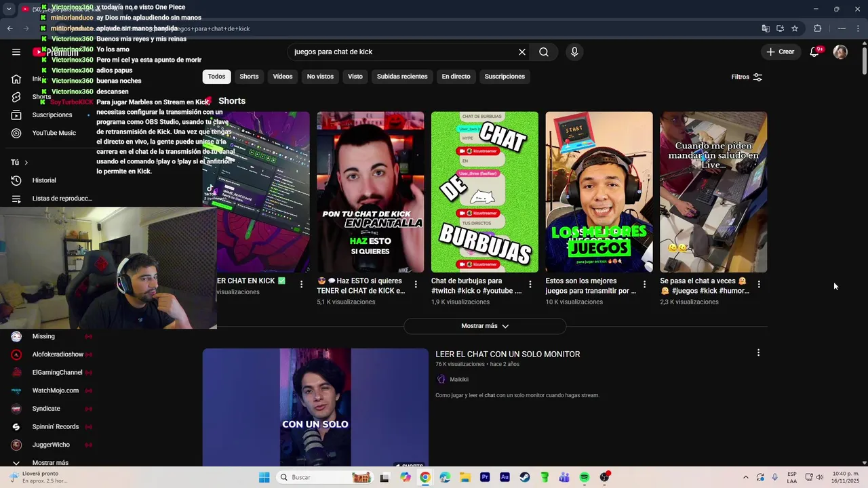Open options for mejores juegos short
Image resolution: width=868 pixels, height=488 pixels.
click(644, 285)
